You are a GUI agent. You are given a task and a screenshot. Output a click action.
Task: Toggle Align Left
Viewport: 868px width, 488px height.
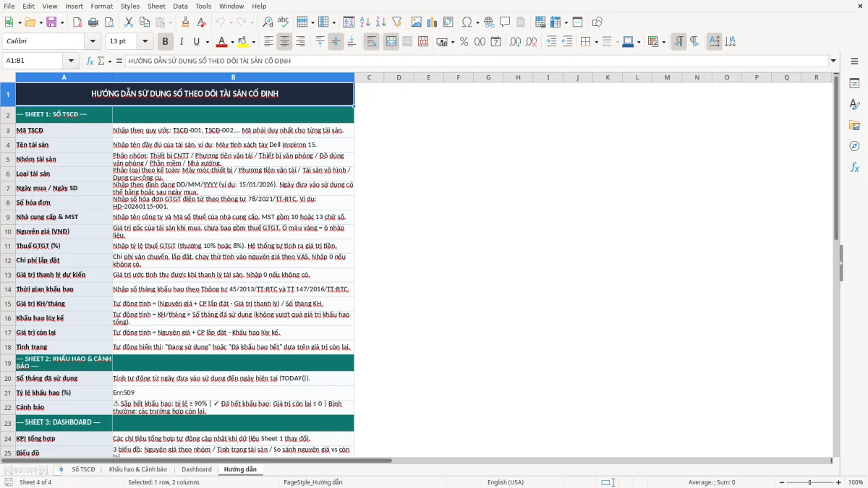point(268,42)
